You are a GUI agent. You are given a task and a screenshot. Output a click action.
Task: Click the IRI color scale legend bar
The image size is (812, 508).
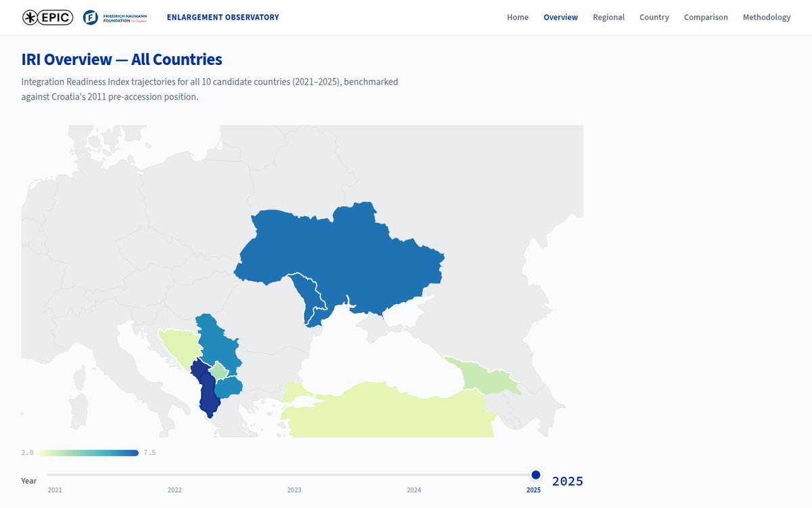[x=89, y=452]
